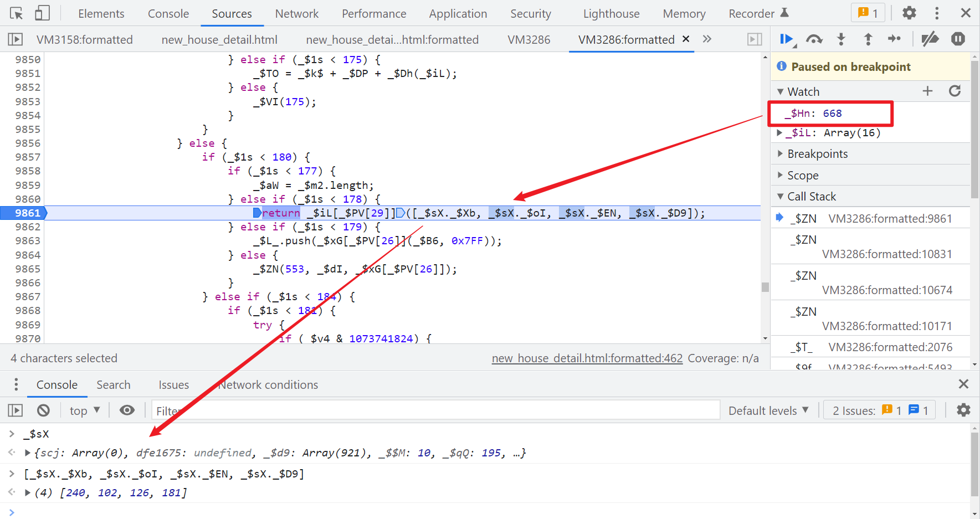
Task: Step over next function call
Action: [814, 39]
